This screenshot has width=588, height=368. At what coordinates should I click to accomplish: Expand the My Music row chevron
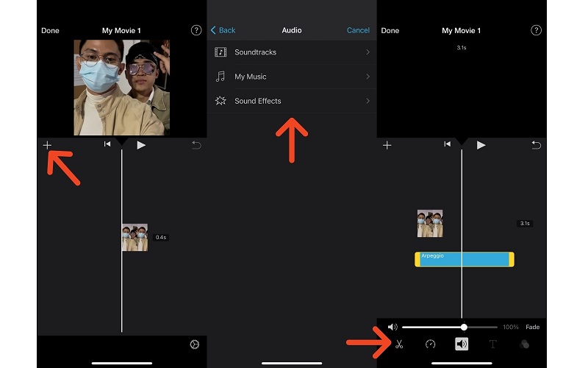tap(367, 77)
